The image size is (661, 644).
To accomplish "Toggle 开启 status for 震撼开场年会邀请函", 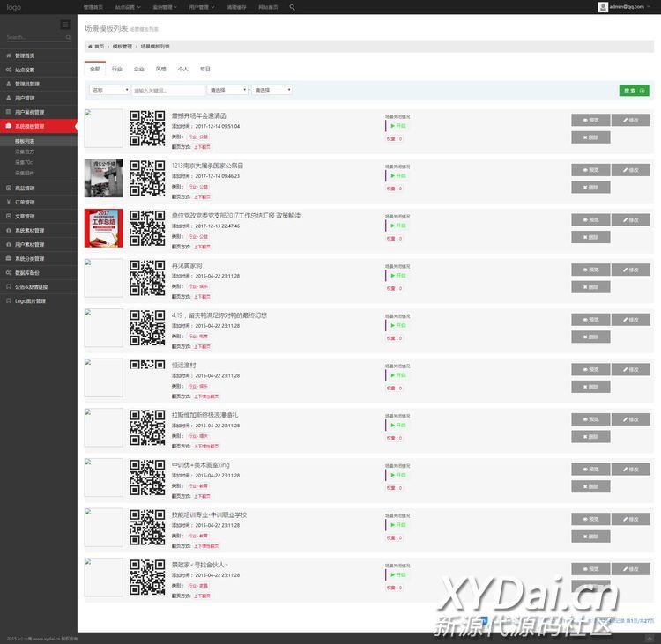I will [398, 126].
